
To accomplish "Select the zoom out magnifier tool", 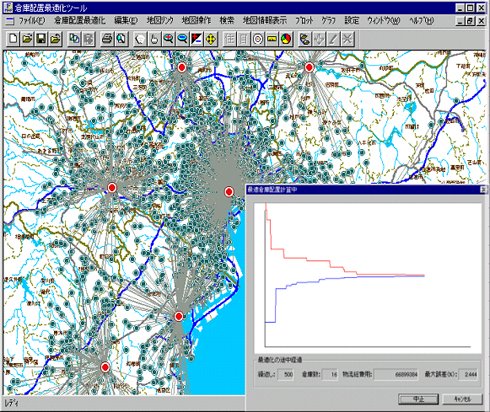I will pyautogui.click(x=182, y=39).
